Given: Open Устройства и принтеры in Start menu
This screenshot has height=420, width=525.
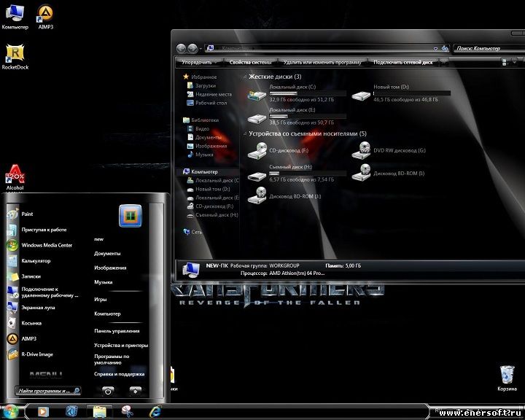Looking at the screenshot, I should 121,346.
